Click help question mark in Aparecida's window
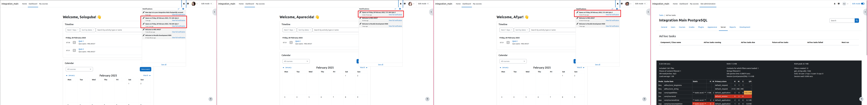The width and height of the screenshot is (868, 105). [x=427, y=99]
